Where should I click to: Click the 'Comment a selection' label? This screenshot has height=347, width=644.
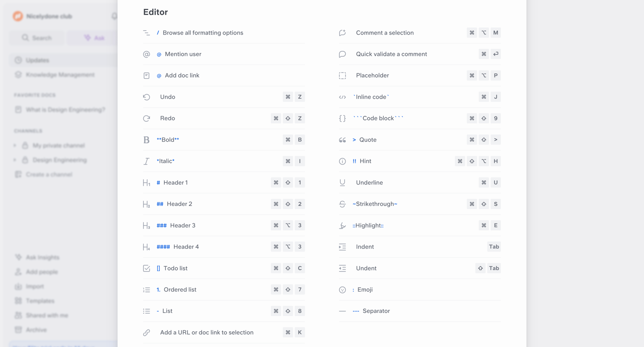coord(385,33)
